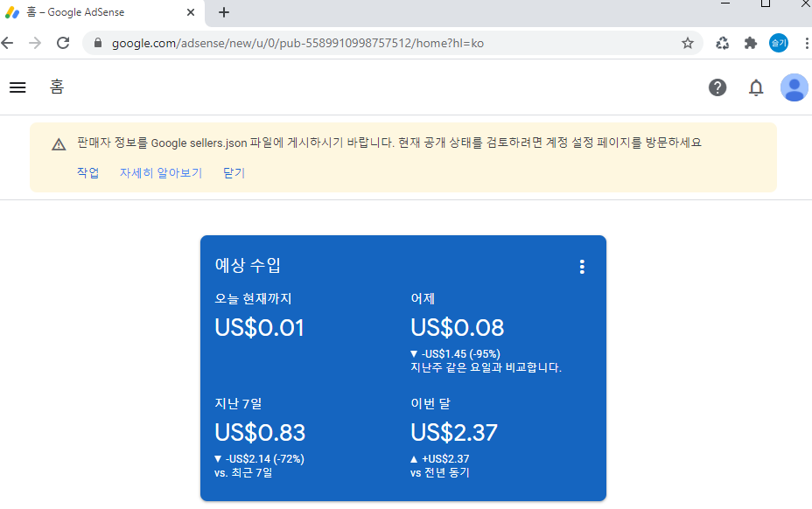
Task: Click the 작업 link in the alert
Action: pyautogui.click(x=88, y=172)
